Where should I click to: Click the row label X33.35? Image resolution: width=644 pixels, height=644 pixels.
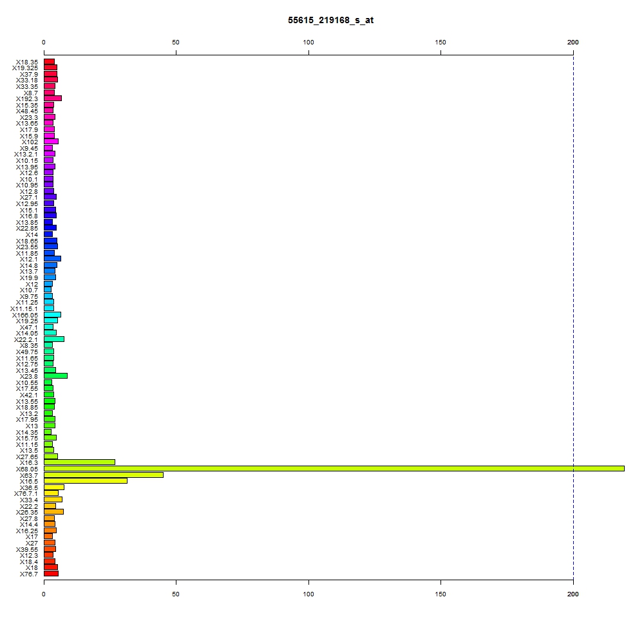(27, 87)
